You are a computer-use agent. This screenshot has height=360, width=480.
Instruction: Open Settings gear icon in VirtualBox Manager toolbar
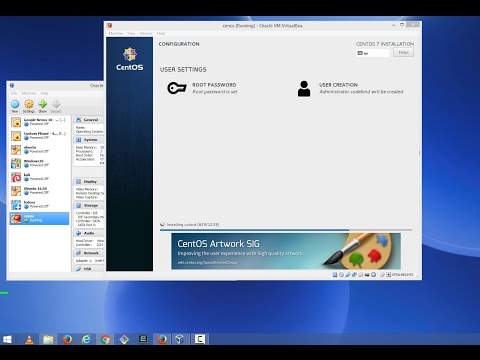[29, 105]
